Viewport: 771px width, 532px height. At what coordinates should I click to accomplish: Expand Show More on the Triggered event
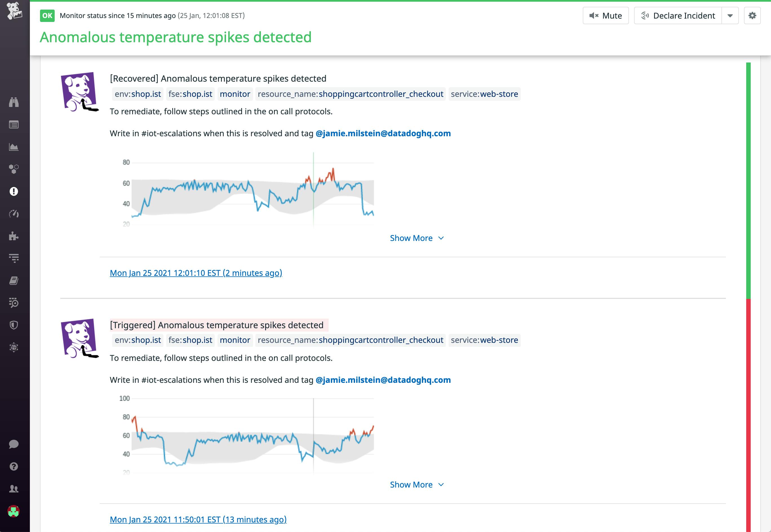pos(417,484)
